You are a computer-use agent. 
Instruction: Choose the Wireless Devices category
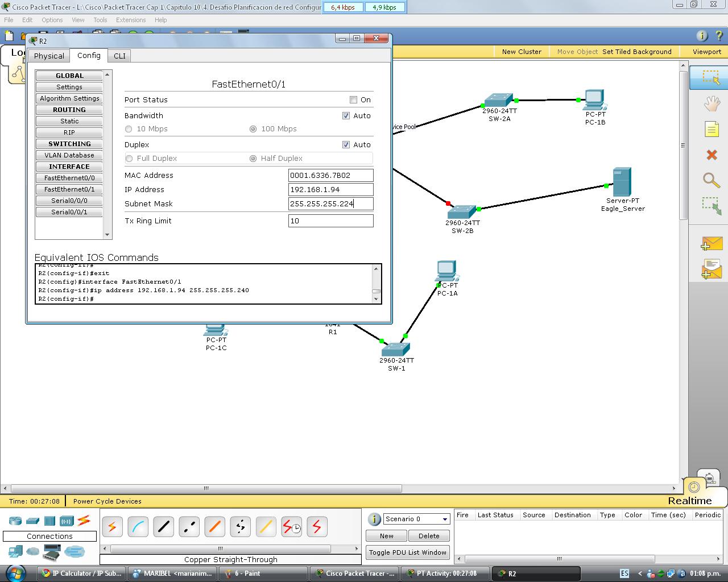67,521
